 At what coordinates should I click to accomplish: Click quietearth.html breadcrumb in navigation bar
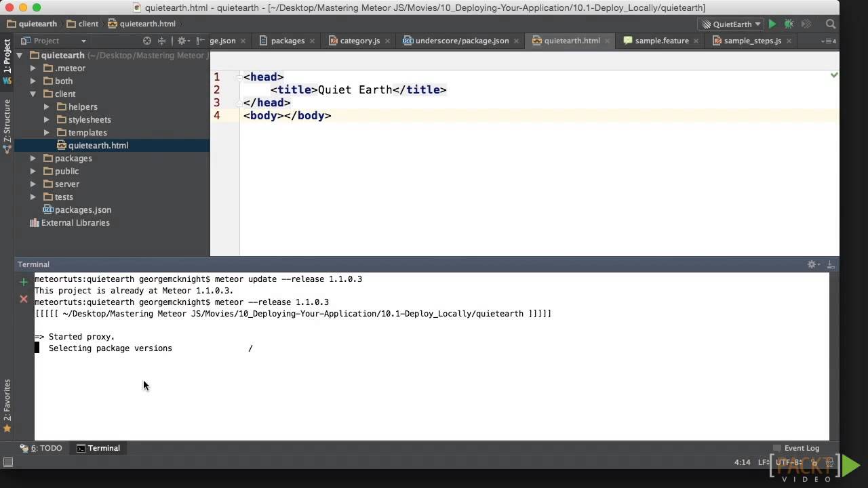142,24
